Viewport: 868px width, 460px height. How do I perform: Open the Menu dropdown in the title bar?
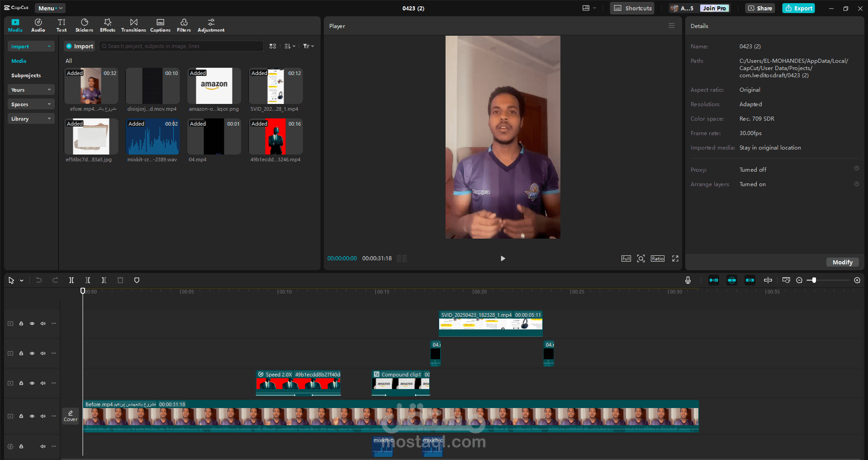[x=50, y=8]
